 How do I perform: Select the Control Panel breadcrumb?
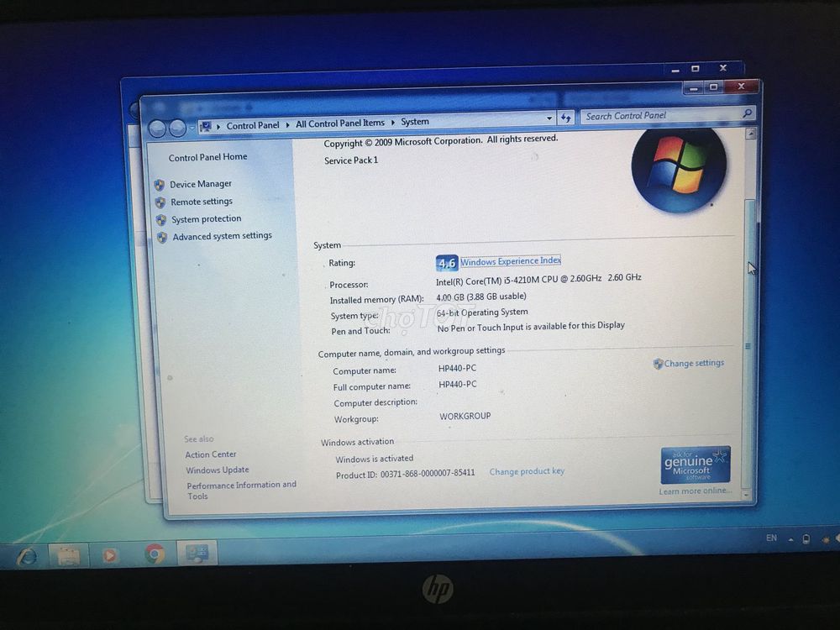(252, 125)
